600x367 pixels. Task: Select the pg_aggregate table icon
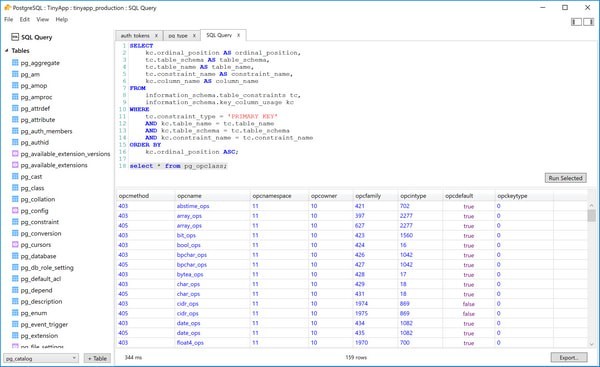15,62
